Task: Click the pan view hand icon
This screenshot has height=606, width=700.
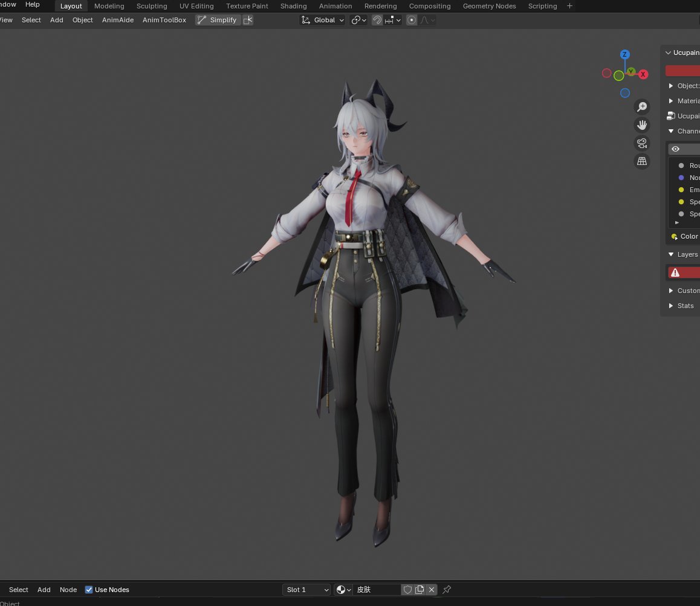Action: [x=642, y=125]
